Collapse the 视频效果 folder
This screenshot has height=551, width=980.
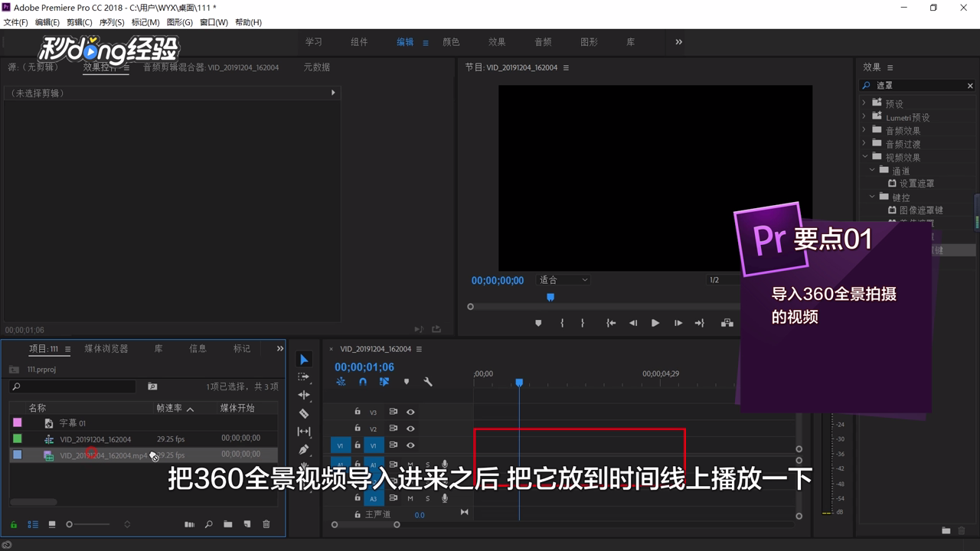coord(864,157)
